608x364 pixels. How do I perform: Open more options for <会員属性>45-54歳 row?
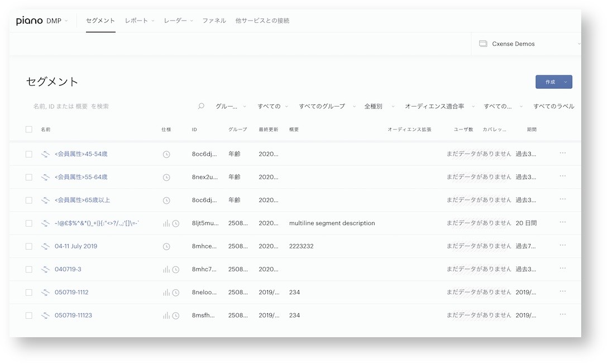pyautogui.click(x=563, y=153)
